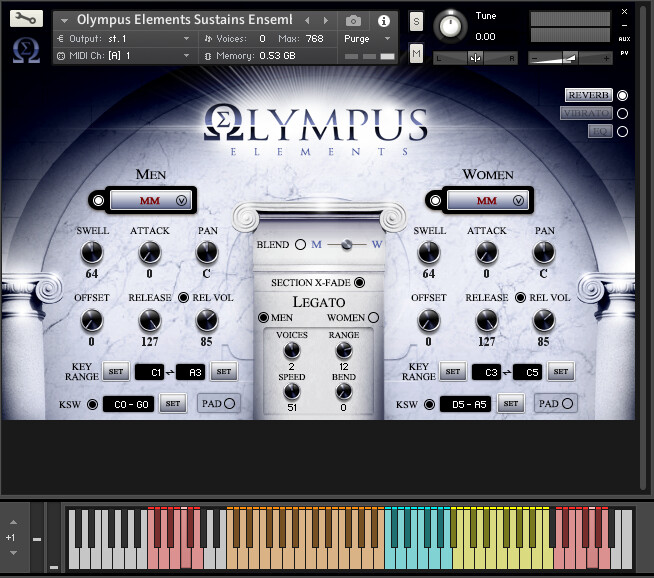Click the Women OFFSET knob
Viewport: 654px width, 578px height.
tap(429, 320)
